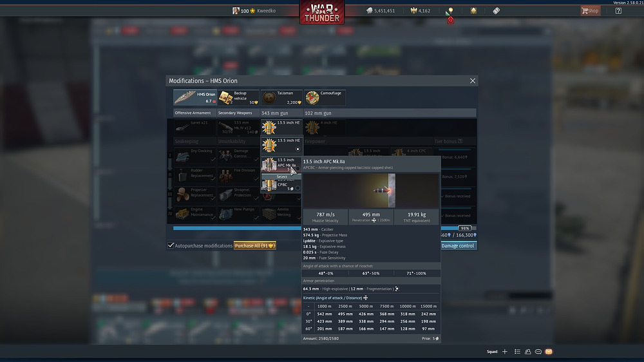Purchase a Backup vehicle

click(239, 97)
